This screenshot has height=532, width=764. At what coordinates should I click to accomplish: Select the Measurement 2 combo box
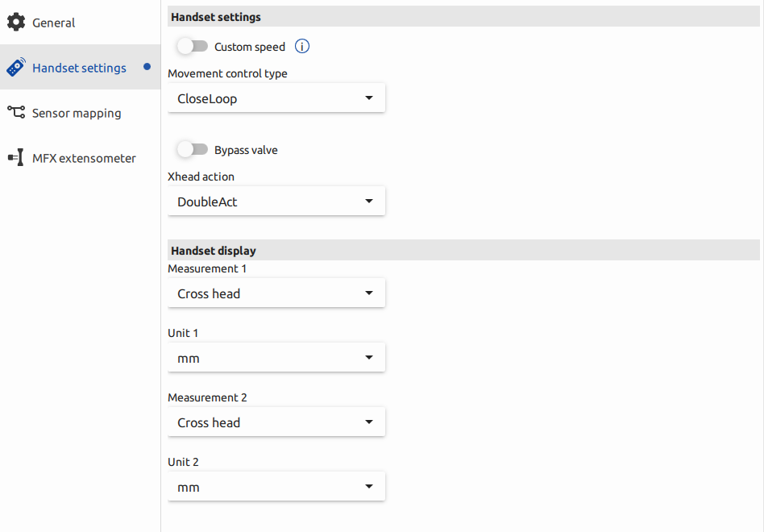pos(276,421)
